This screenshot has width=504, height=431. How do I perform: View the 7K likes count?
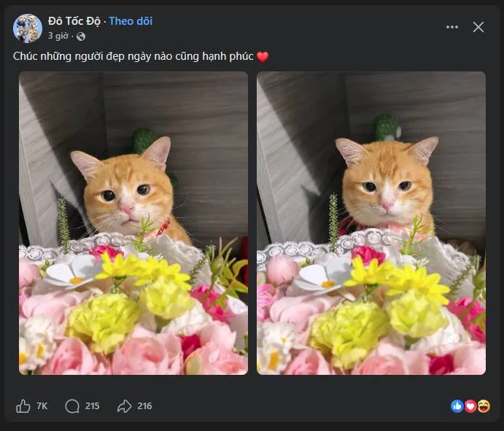pyautogui.click(x=42, y=406)
